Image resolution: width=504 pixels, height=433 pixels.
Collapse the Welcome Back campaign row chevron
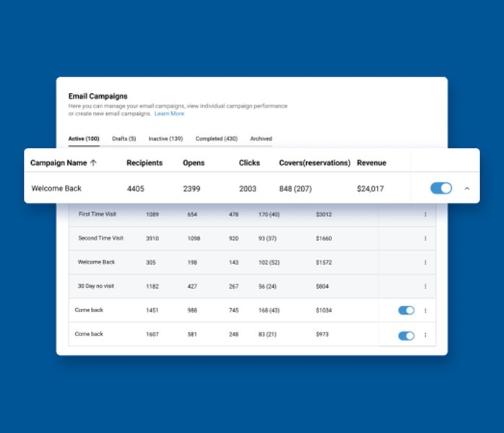point(467,188)
